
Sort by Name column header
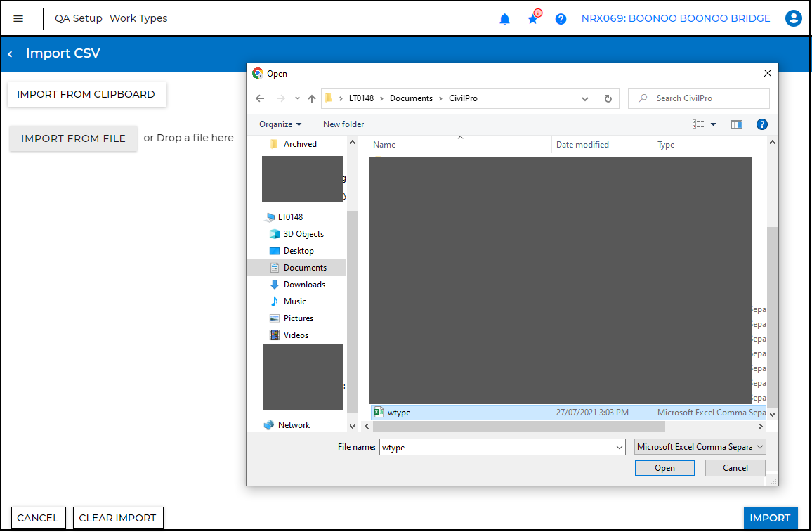tap(384, 145)
